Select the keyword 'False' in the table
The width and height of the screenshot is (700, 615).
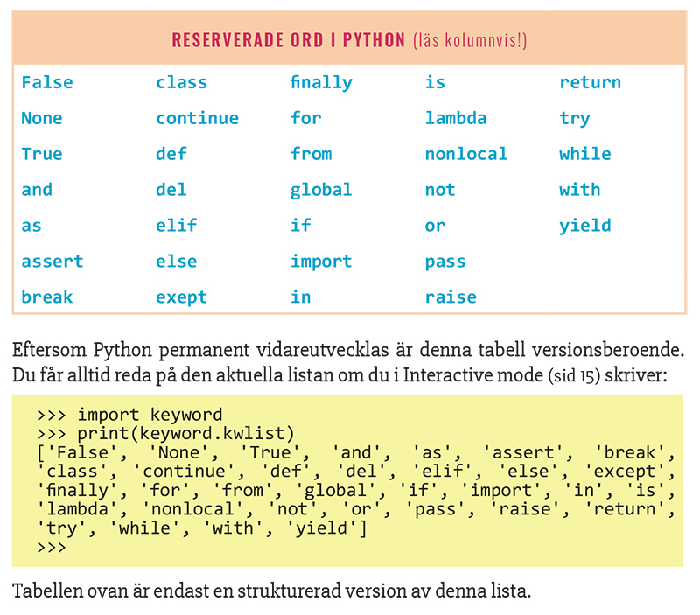pyautogui.click(x=47, y=83)
